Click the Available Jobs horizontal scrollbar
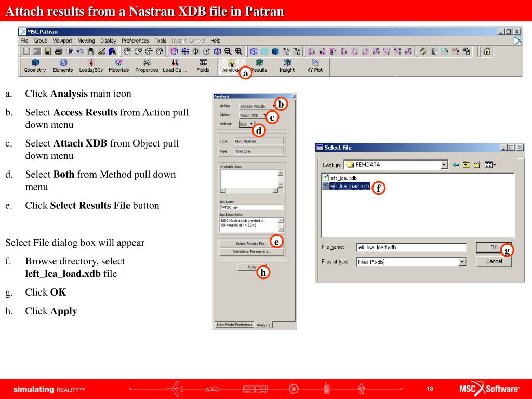Screen dimensions: 532x399 tap(249, 190)
